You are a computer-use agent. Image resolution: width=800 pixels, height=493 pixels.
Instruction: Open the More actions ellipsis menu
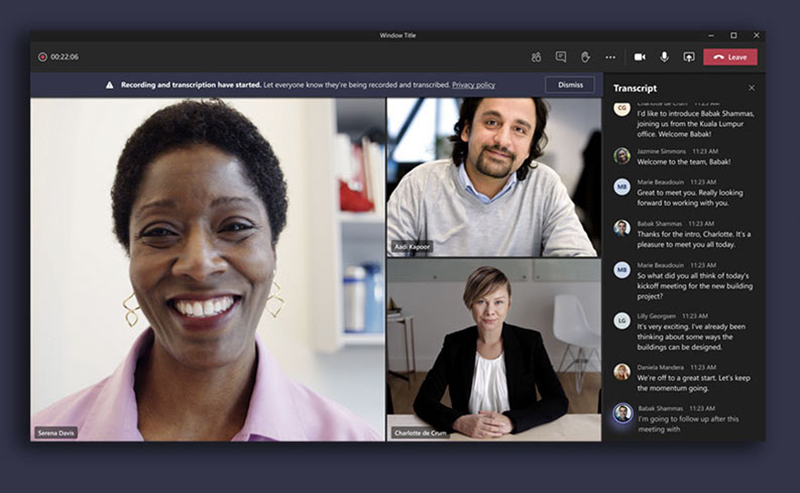611,57
